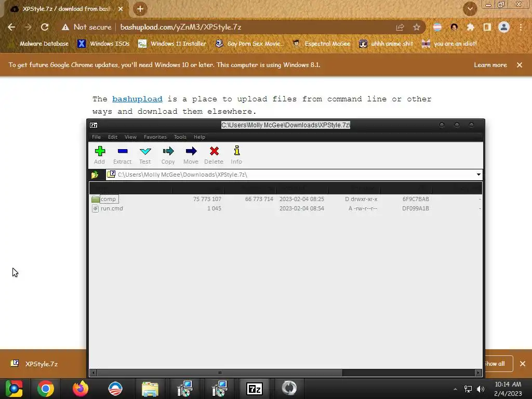532x399 pixels.
Task: Click Show all downloads
Action: pyautogui.click(x=498, y=364)
